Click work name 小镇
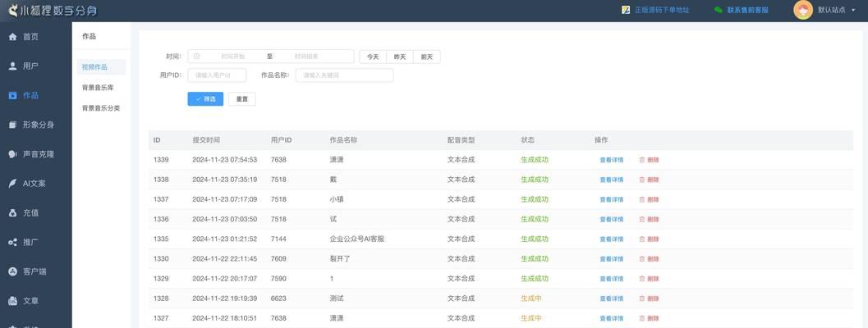Screen dimensions: 868x328 click(337, 199)
